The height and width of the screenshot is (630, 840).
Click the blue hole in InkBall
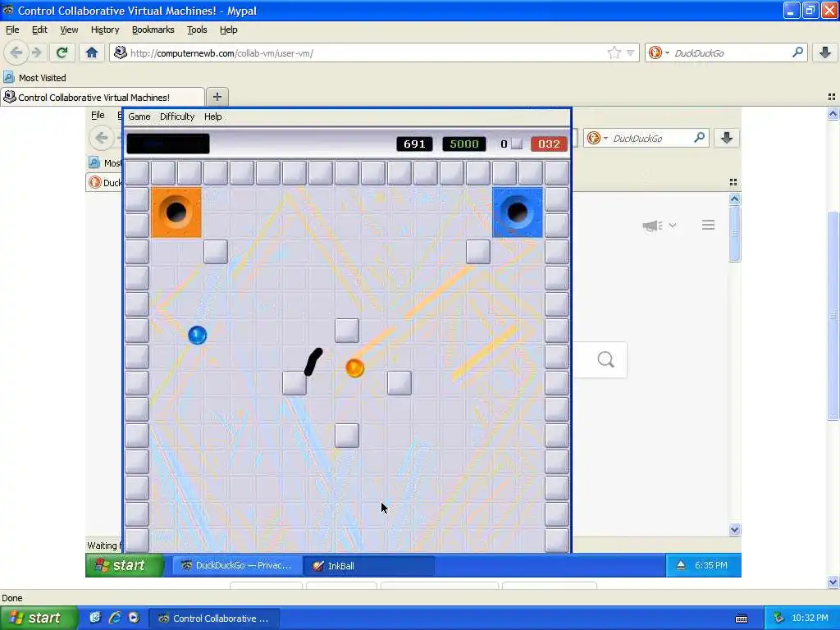[517, 212]
